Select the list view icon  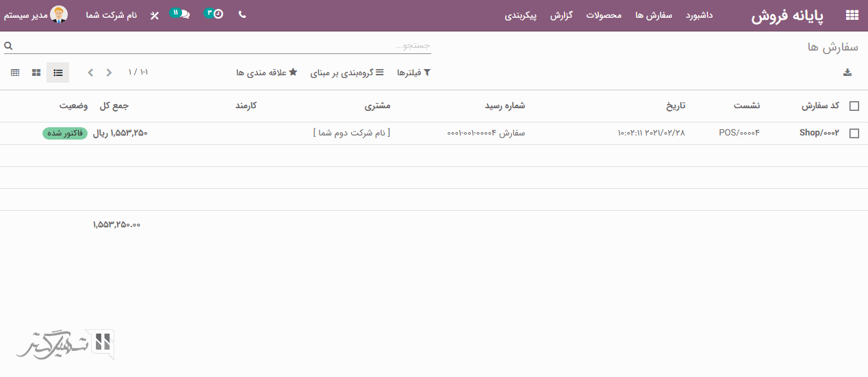(58, 73)
